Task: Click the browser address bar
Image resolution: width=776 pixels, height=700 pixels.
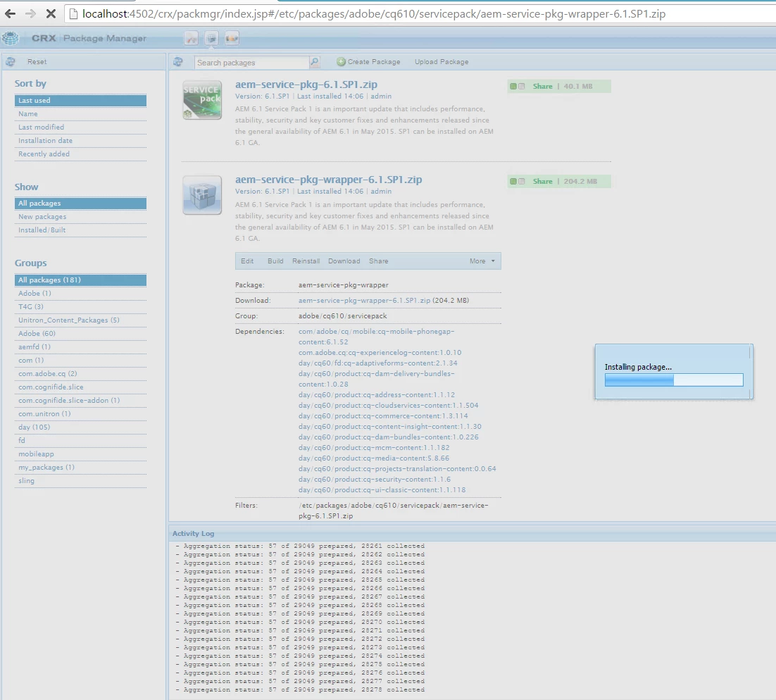Action: tap(420, 14)
